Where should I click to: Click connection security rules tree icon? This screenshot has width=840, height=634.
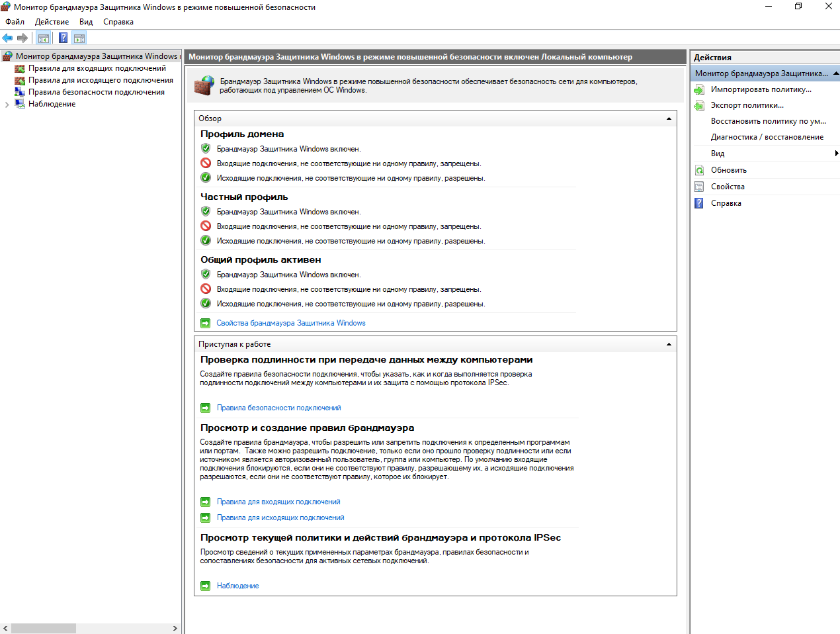(20, 92)
